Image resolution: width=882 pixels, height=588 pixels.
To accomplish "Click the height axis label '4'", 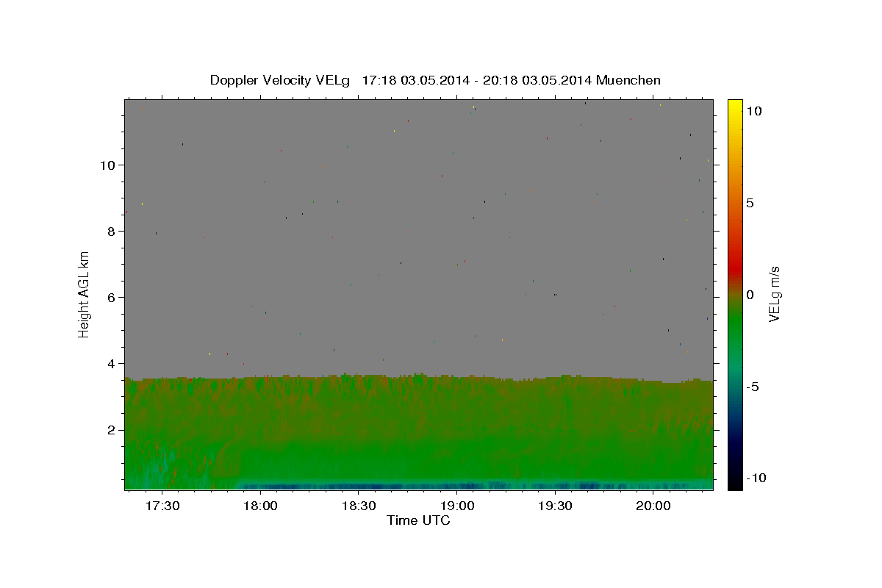I will [x=111, y=363].
